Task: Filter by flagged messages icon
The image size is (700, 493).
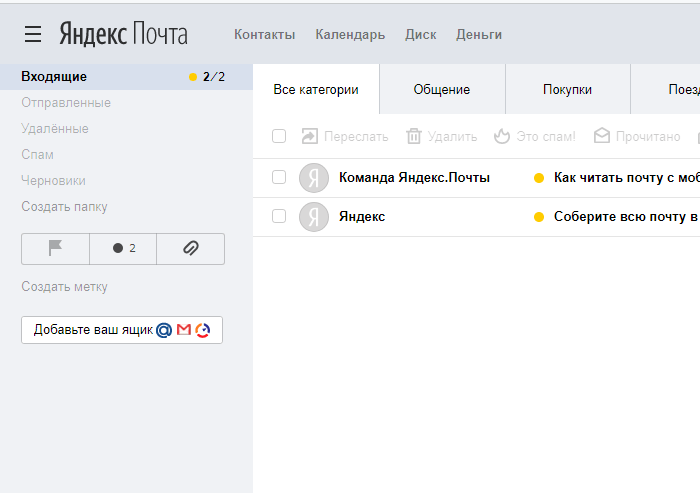Action: tap(55, 248)
